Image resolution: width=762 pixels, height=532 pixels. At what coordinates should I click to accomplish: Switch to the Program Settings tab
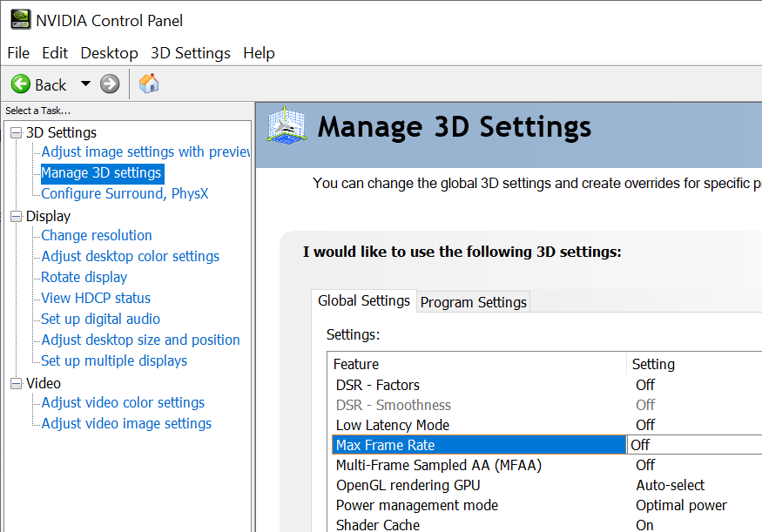point(474,303)
